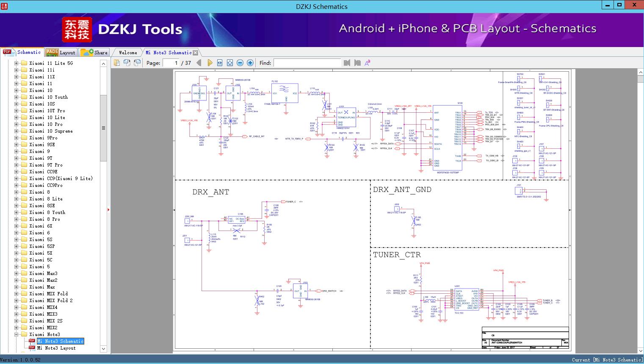Zoom in with the blue plus icon
This screenshot has width=644, height=364.
click(x=250, y=63)
